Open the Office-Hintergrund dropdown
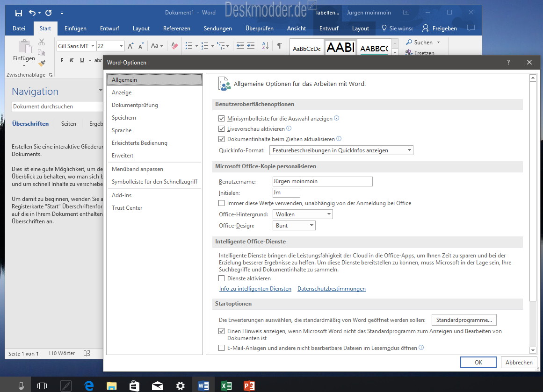The width and height of the screenshot is (543, 392). [x=303, y=214]
